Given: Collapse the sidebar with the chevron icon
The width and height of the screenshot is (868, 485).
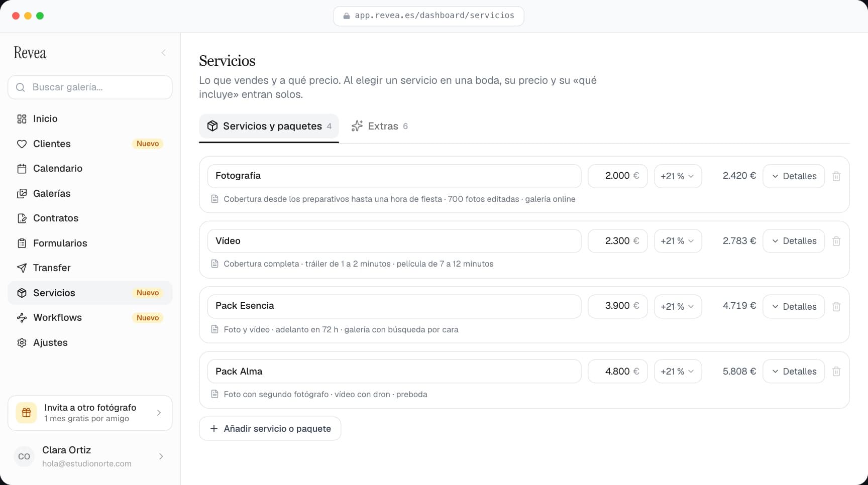Looking at the screenshot, I should point(164,53).
